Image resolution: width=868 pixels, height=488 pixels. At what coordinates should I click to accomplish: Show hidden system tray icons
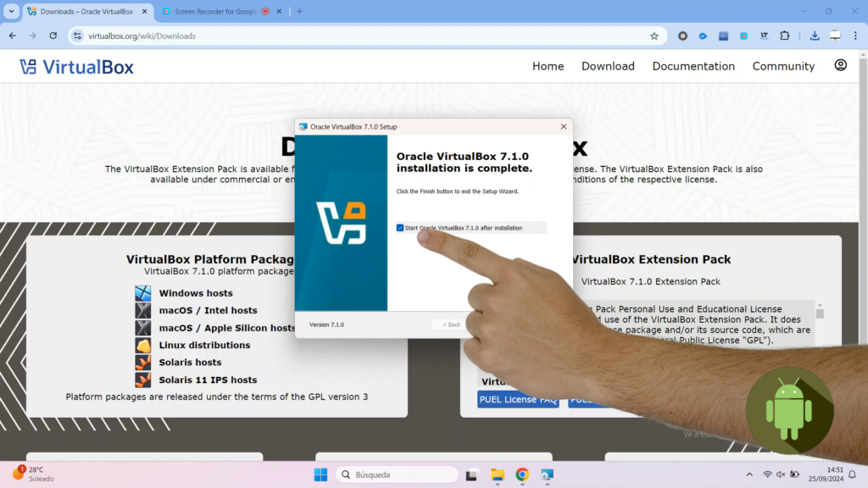pyautogui.click(x=748, y=474)
